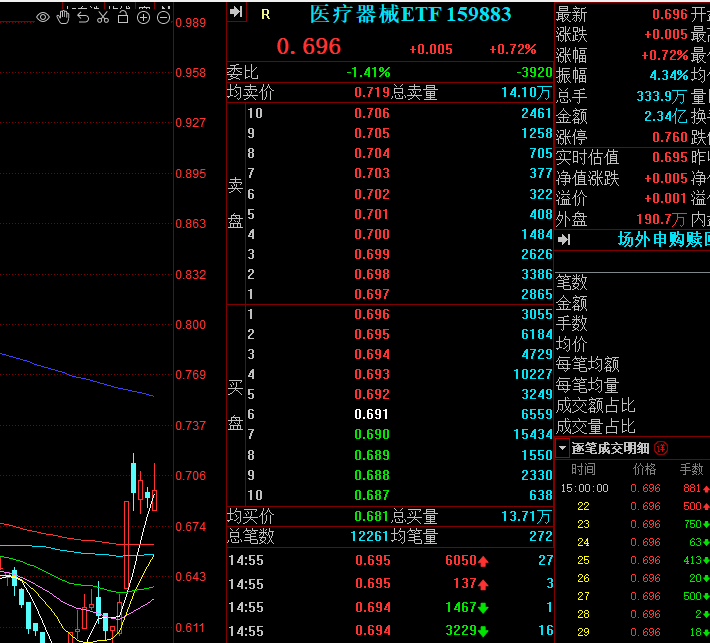Screen dimensions: 710x643
Task: Click 均笔量 value 272
Action: [x=541, y=537]
